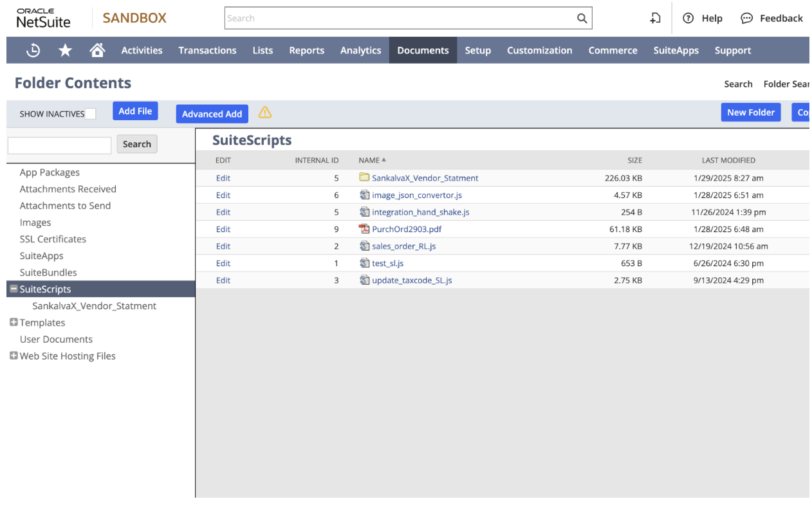Click Edit for test_sl.js row
Screen dimensions: 812x508
point(223,263)
